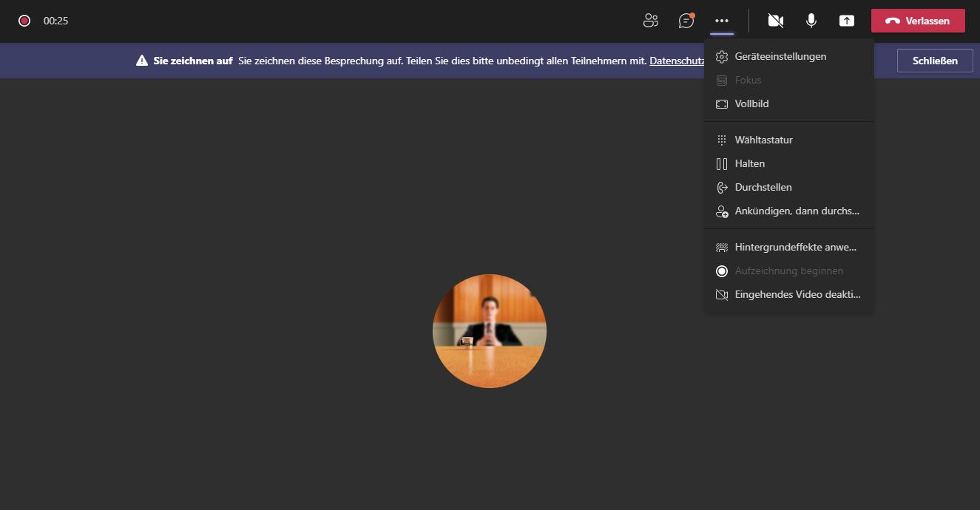Transfer the call with Durchstellen

(x=789, y=187)
